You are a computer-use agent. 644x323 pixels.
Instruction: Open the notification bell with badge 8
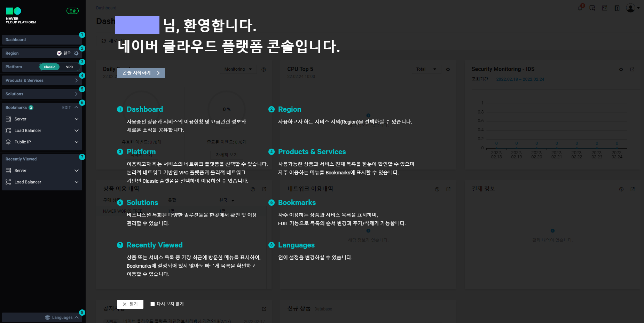[580, 8]
